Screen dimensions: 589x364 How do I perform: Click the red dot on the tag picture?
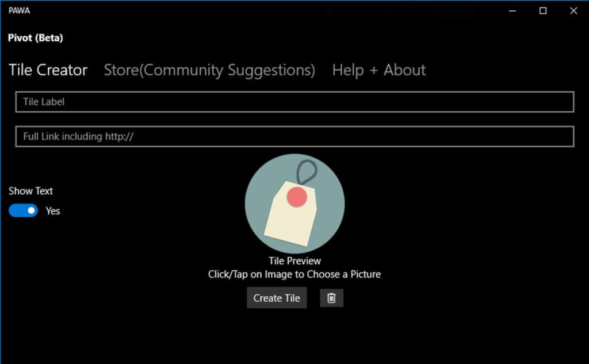pyautogui.click(x=297, y=197)
